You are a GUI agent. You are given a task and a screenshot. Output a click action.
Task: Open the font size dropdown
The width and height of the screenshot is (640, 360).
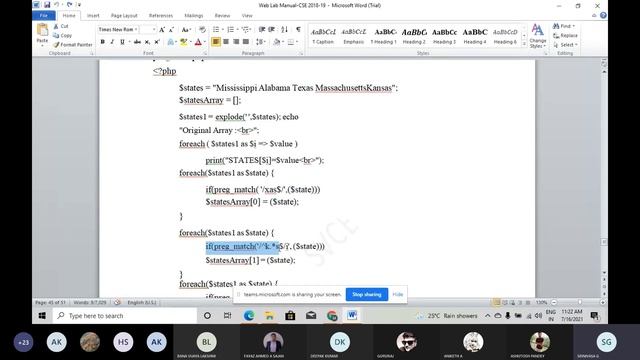click(x=154, y=29)
